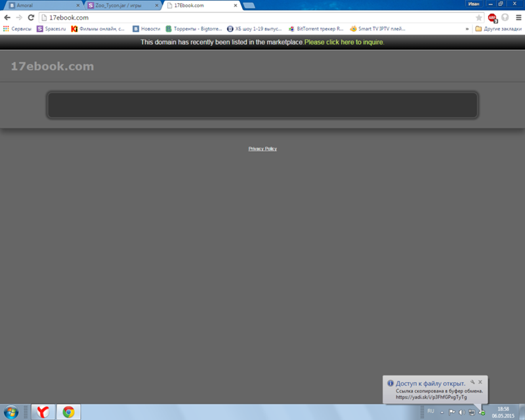Image resolution: width=525 pixels, height=420 pixels.
Task: Open the Chrome menu hamburger icon
Action: pyautogui.click(x=517, y=18)
